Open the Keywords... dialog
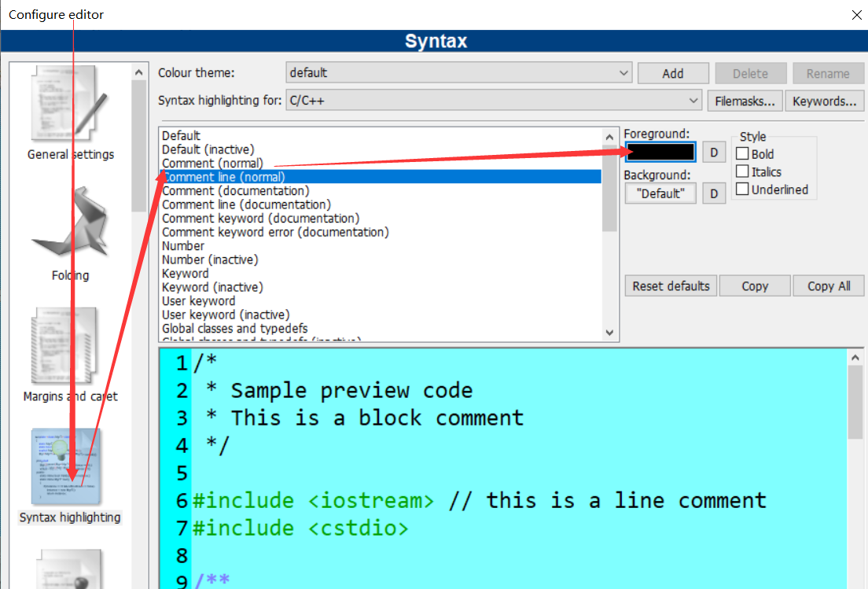 point(824,101)
